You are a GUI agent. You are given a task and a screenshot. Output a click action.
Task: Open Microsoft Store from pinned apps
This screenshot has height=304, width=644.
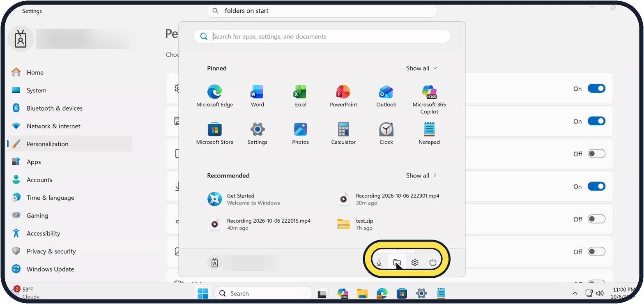pyautogui.click(x=215, y=134)
